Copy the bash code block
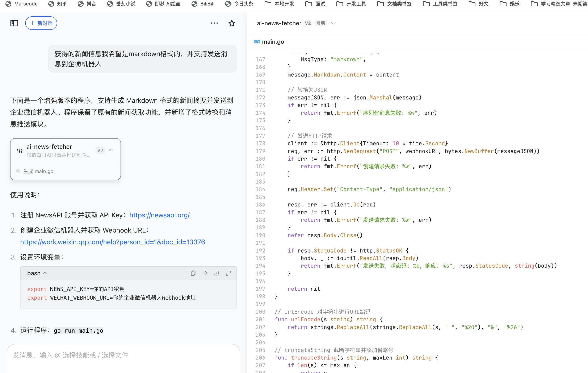Screen dimensions: 588x373 (x=193, y=273)
